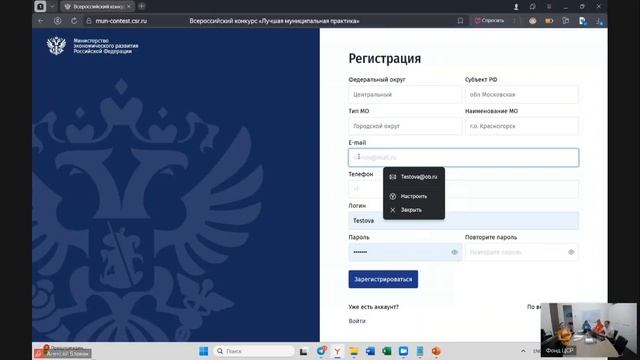Click the site lock icon in address bar

[89, 20]
